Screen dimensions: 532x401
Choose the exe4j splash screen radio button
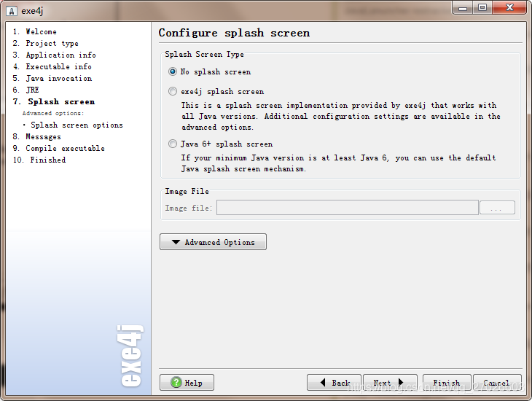pos(173,91)
